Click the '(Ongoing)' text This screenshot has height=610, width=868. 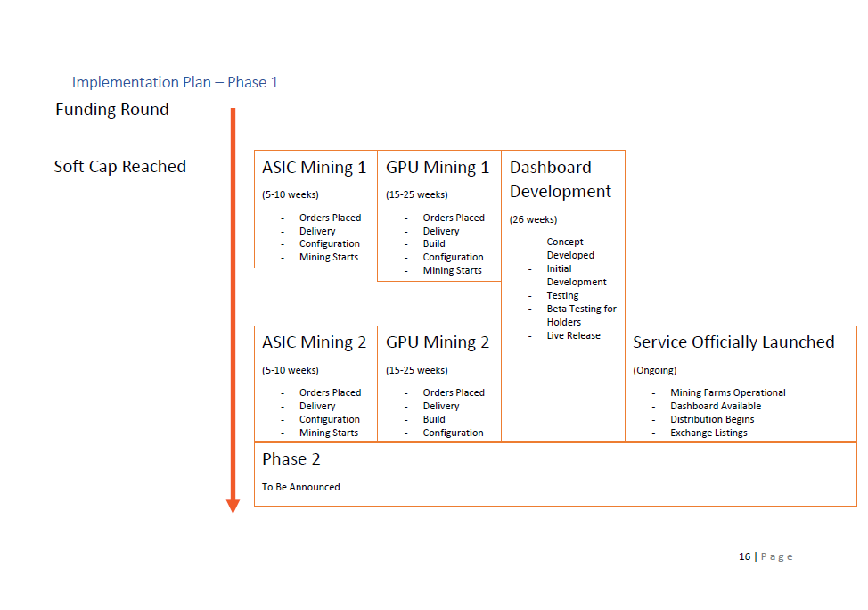[655, 371]
